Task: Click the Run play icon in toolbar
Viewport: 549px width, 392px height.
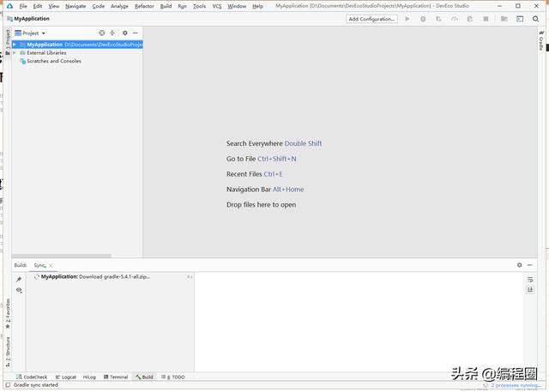Action: (x=407, y=19)
